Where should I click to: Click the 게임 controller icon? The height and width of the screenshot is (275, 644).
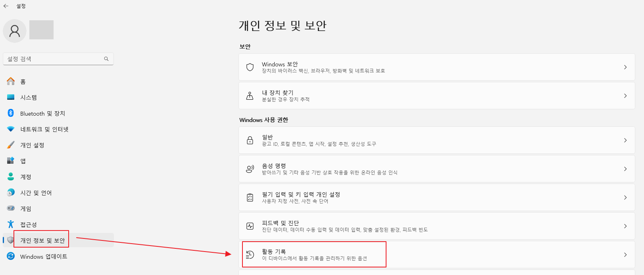pyautogui.click(x=11, y=208)
